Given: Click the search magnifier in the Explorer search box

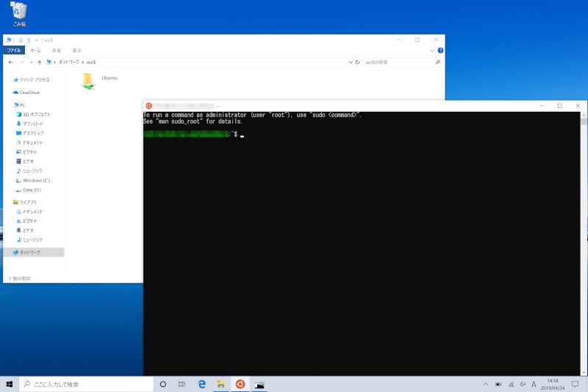Looking at the screenshot, I should click(437, 63).
